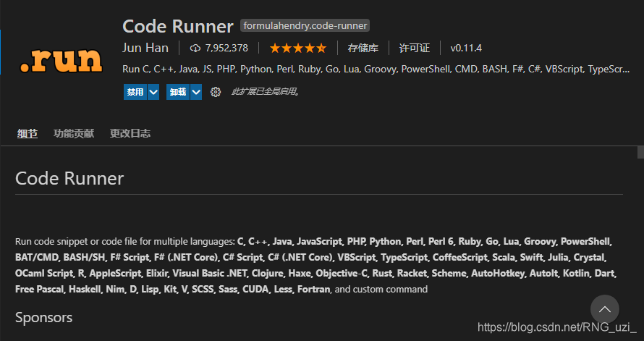644x341 pixels.
Task: Click the five-star rating
Action: (x=298, y=49)
